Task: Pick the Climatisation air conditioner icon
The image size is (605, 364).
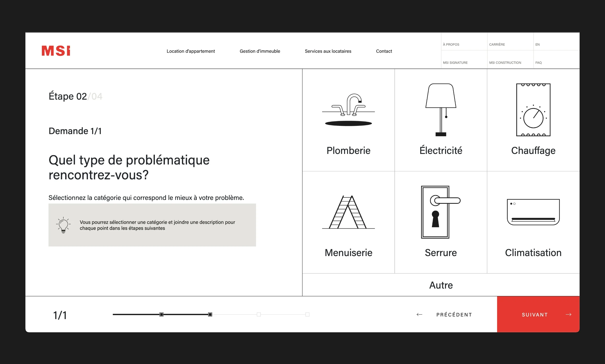Action: (533, 212)
